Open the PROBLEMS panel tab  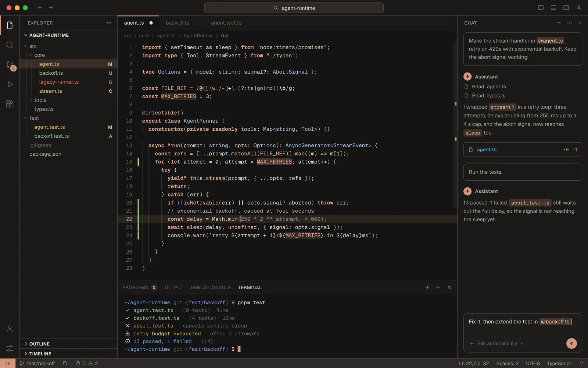pos(140,287)
